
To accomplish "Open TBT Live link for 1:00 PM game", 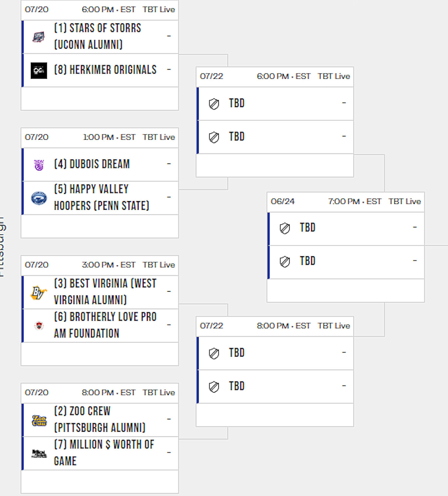I will click(159, 137).
